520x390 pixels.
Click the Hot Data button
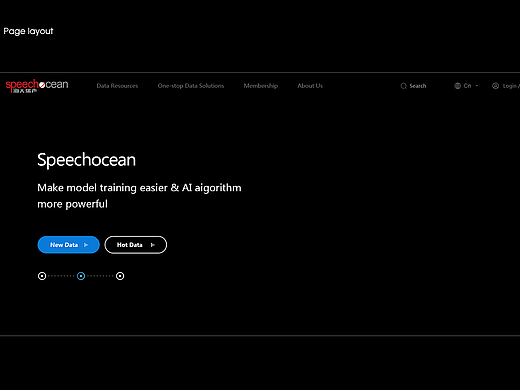[x=136, y=245]
